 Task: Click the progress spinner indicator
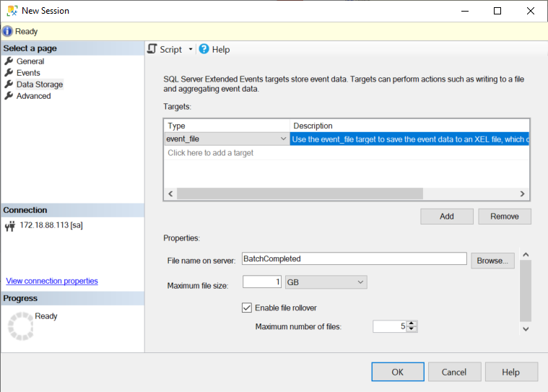pos(21,326)
